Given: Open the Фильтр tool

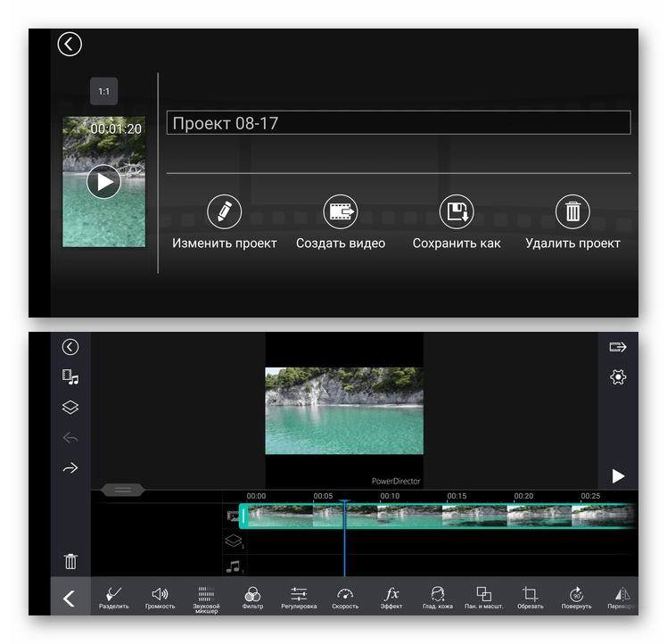Looking at the screenshot, I should pyautogui.click(x=252, y=598).
